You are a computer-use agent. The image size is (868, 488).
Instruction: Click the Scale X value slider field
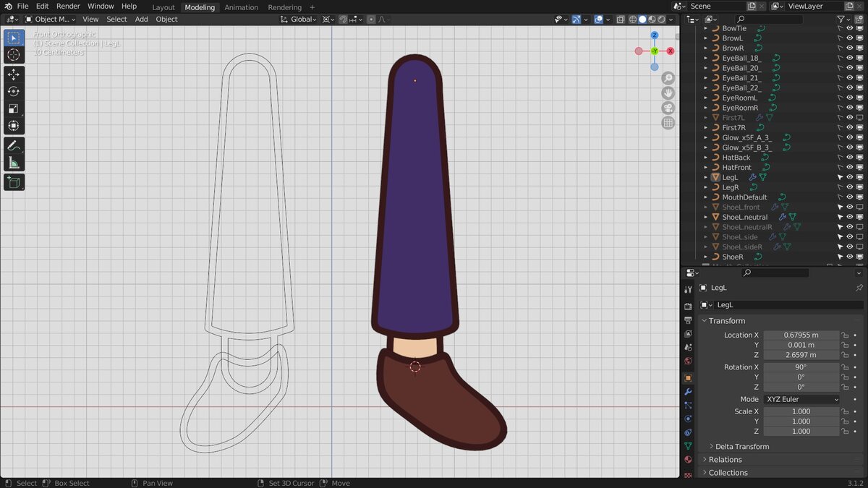pos(801,411)
